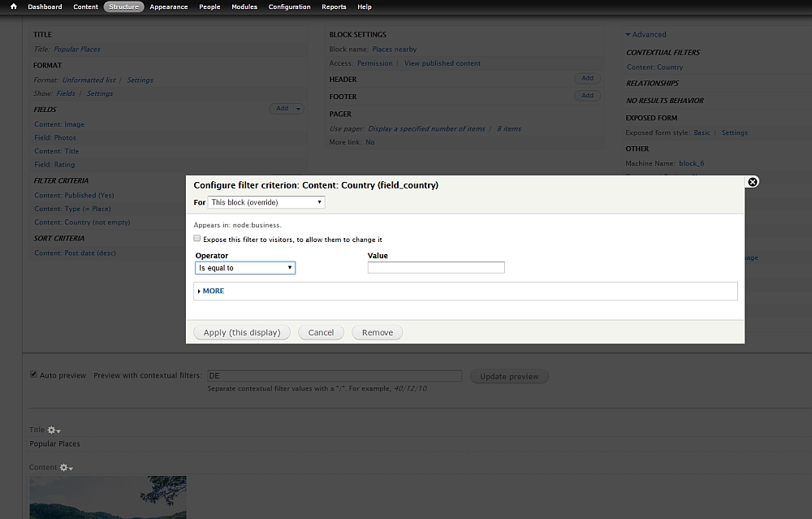The width and height of the screenshot is (812, 519).
Task: Toggle the Auto preview checkbox
Action: coord(33,375)
